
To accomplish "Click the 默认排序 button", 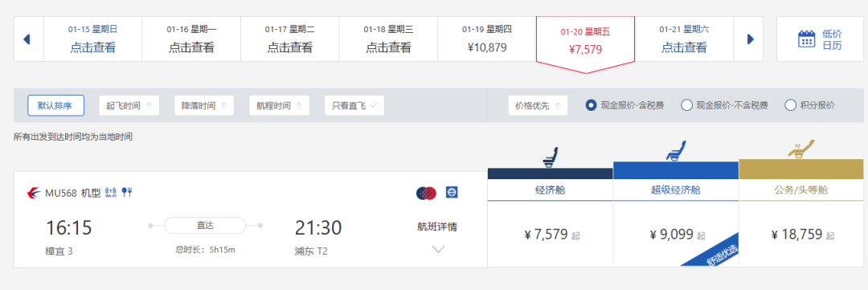I will tap(56, 106).
